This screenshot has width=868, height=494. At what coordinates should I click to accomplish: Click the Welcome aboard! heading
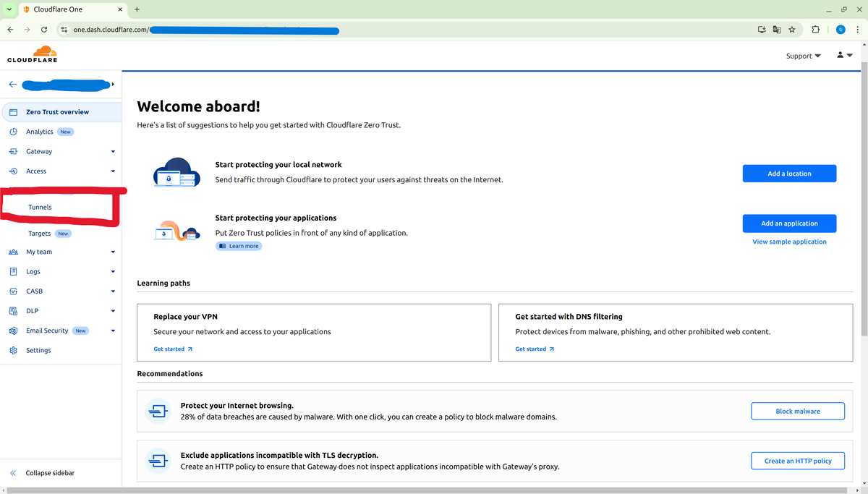[198, 106]
